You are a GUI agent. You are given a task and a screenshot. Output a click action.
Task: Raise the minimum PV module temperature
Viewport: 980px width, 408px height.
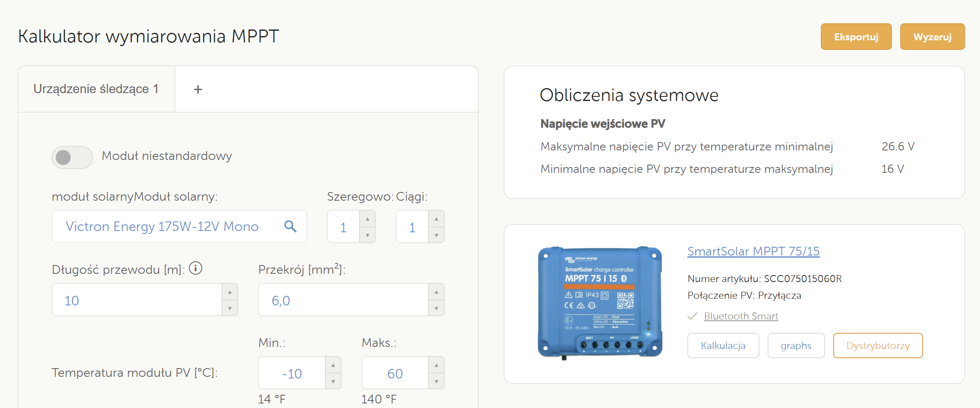pyautogui.click(x=333, y=365)
